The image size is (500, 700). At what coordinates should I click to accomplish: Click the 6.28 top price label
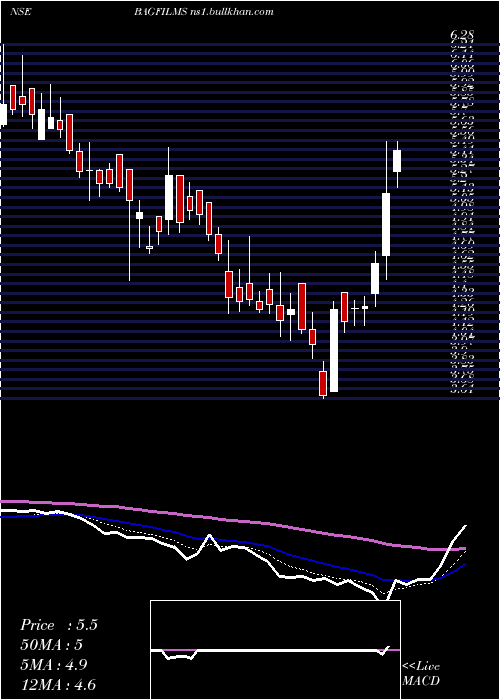point(462,35)
